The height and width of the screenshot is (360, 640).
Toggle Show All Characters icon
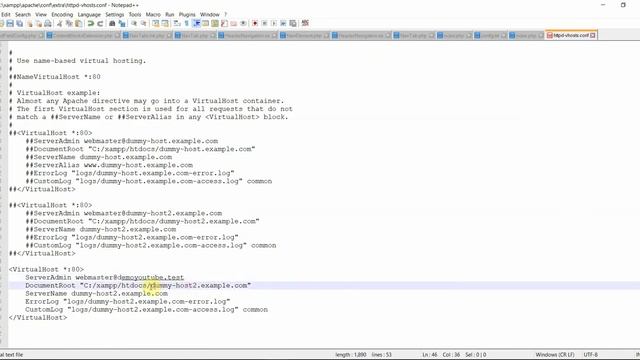[x=187, y=23]
